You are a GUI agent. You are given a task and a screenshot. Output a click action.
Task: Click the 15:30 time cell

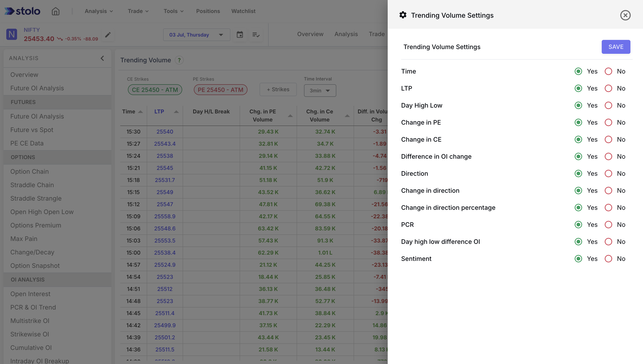click(133, 132)
